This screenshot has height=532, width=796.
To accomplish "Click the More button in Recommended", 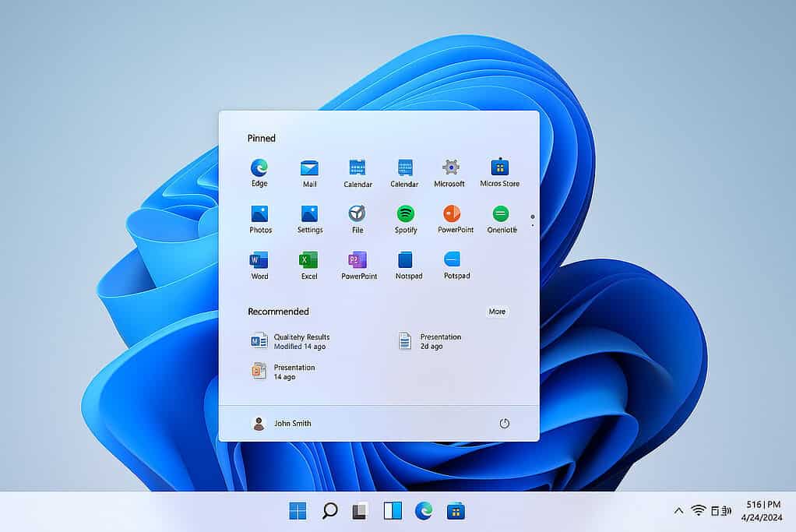I will pyautogui.click(x=497, y=312).
